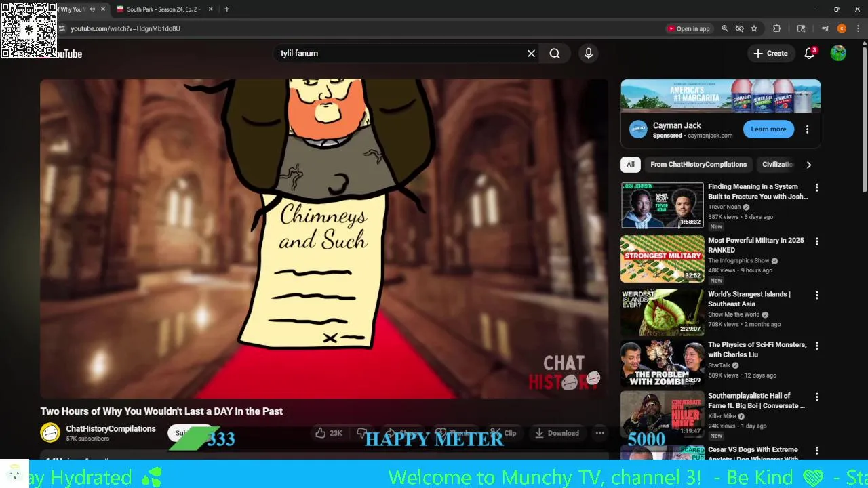
Task: Open the media controls music-note icon
Action: [825, 28]
